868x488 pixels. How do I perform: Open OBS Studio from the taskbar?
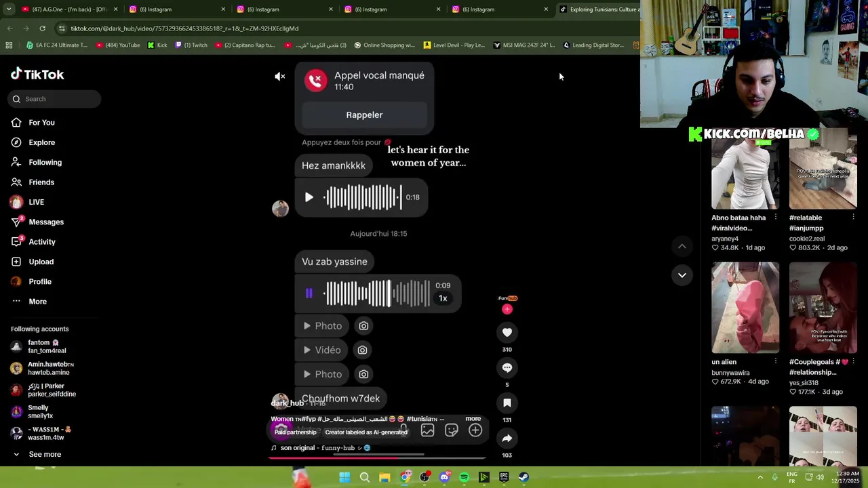tap(425, 477)
